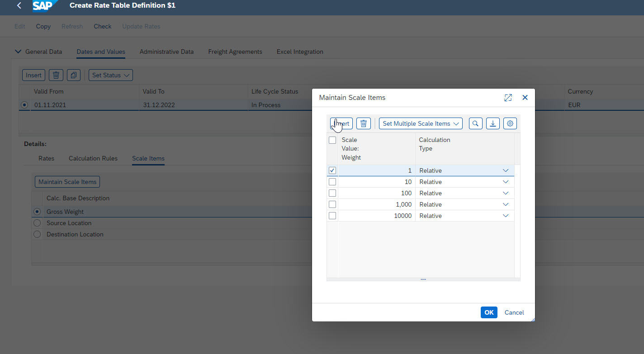Open the table settings gear icon
The image size is (644, 354).
click(510, 123)
